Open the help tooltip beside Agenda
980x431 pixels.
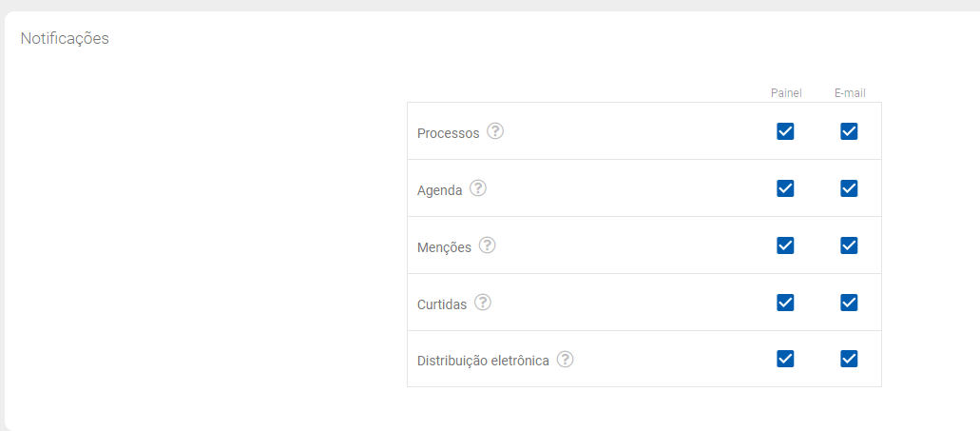(x=478, y=188)
